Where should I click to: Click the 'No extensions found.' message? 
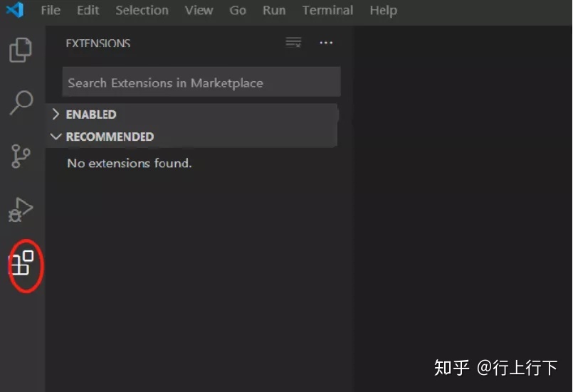tap(130, 163)
